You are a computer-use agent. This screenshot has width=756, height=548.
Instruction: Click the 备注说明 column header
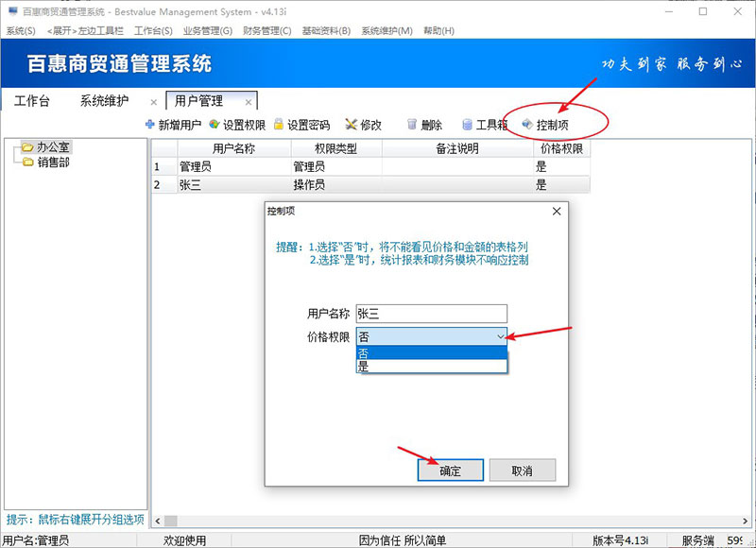pyautogui.click(x=457, y=148)
